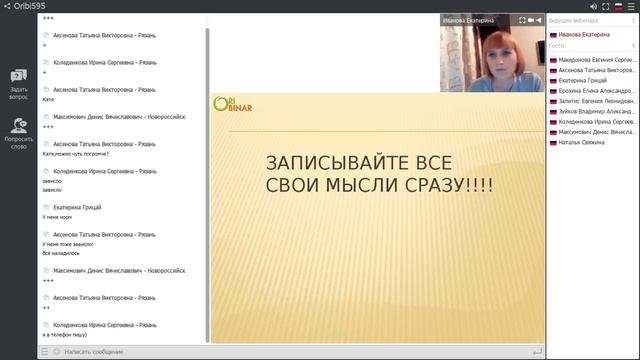
Task: Open chat options menu left of message field
Action: 44,351
